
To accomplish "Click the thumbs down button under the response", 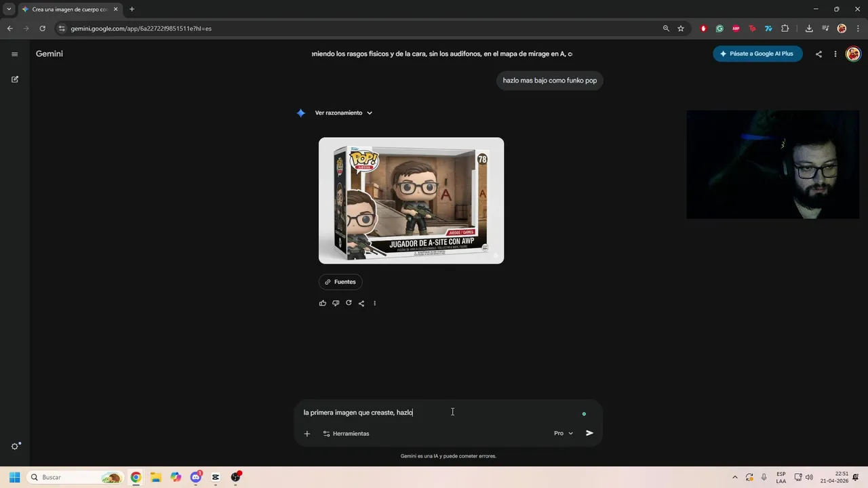I will [x=336, y=303].
